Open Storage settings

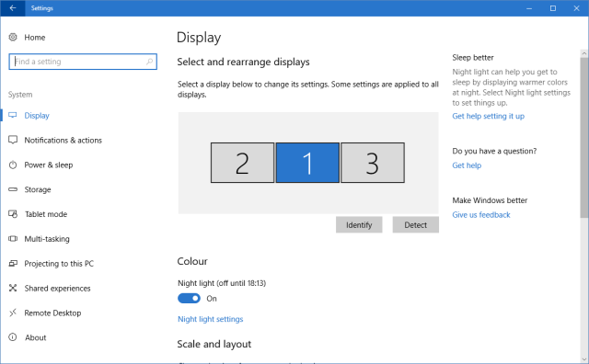(x=38, y=189)
